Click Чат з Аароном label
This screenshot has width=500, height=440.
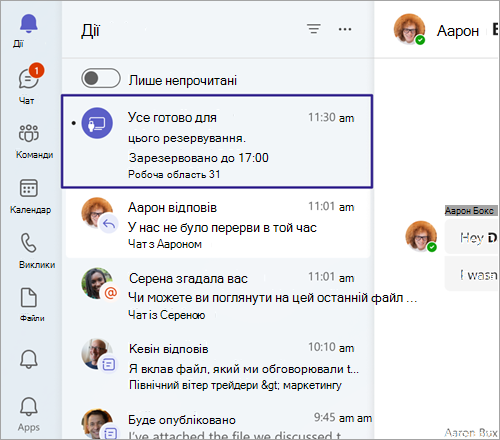pos(165,244)
